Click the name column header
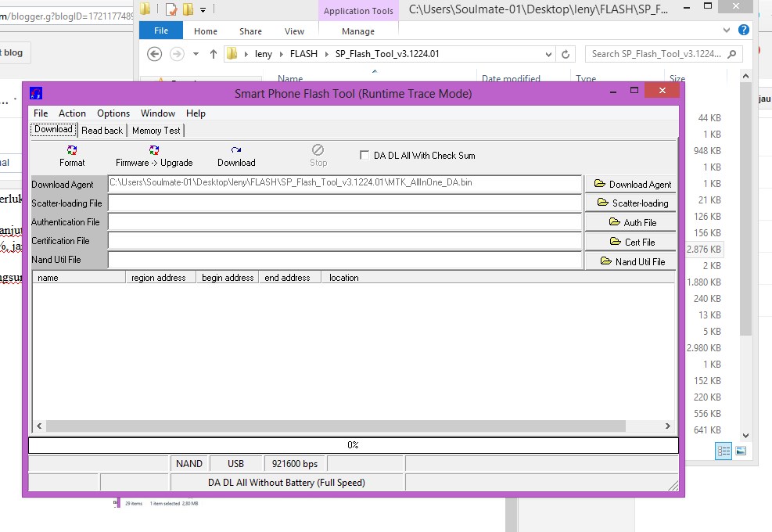The height and width of the screenshot is (532, 772). point(79,277)
